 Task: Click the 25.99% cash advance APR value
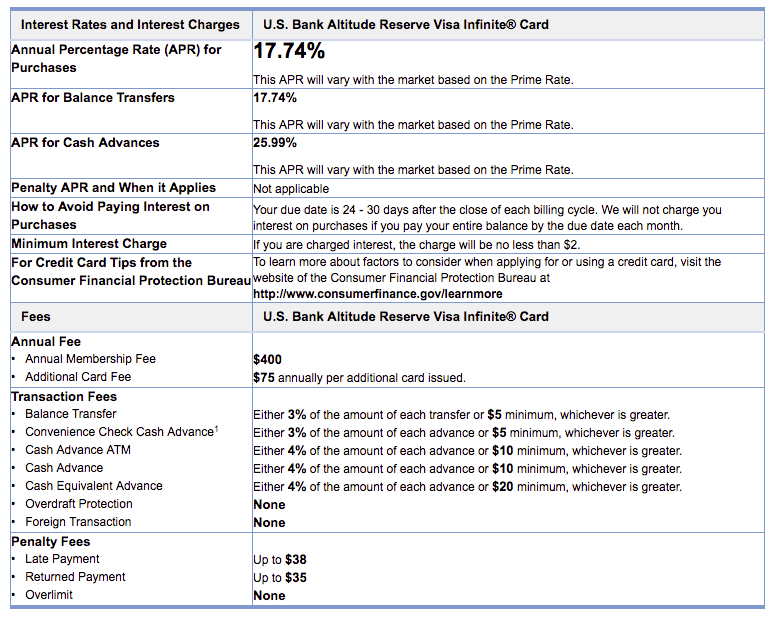[275, 143]
